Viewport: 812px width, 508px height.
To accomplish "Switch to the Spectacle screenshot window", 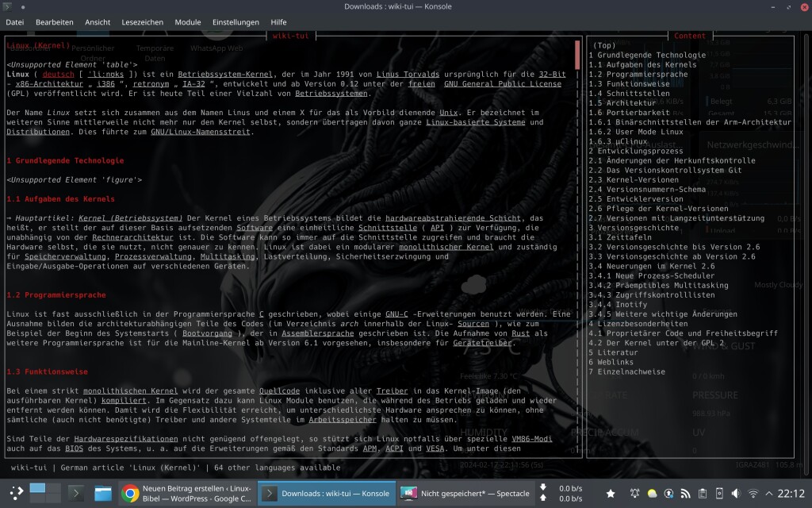I will point(465,493).
